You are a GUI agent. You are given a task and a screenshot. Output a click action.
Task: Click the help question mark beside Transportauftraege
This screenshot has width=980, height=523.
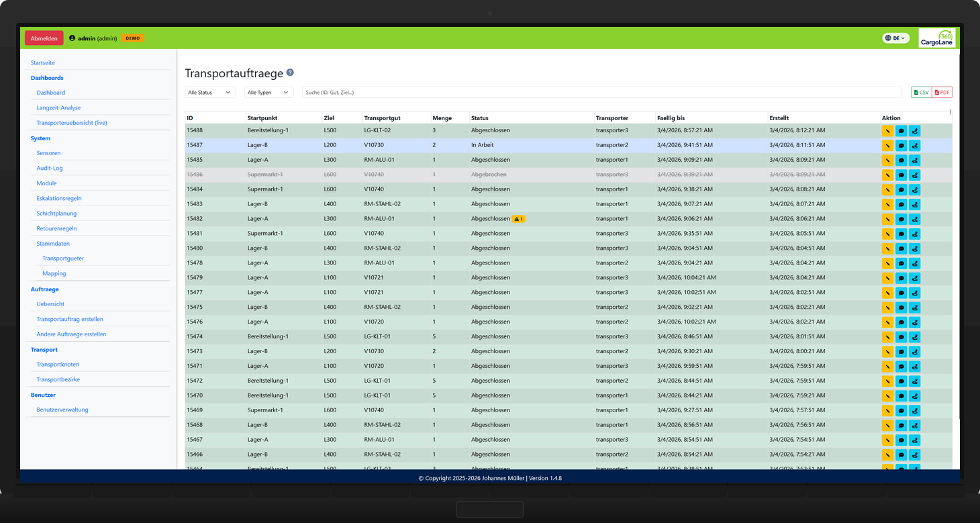290,73
